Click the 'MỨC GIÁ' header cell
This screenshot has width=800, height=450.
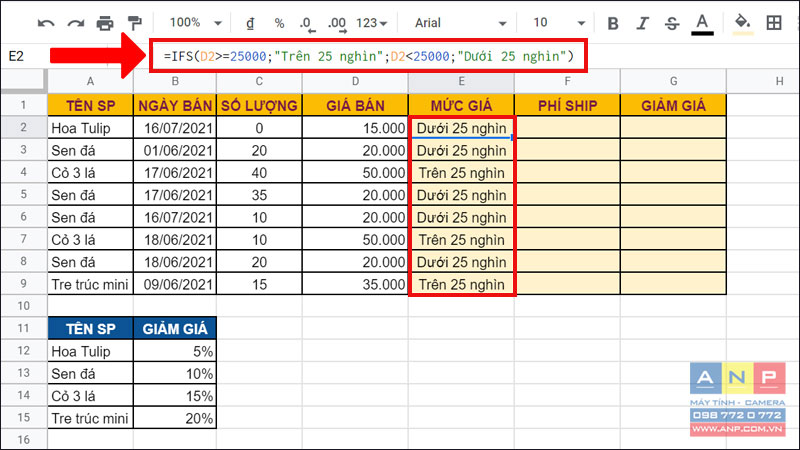461,106
